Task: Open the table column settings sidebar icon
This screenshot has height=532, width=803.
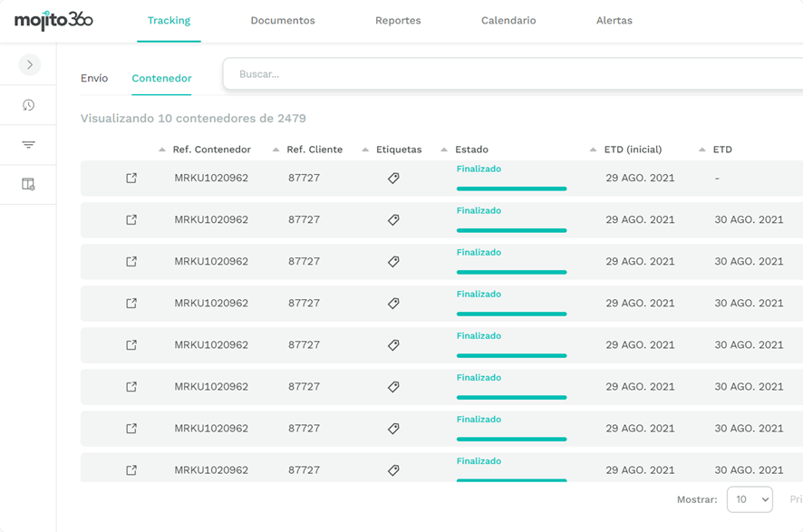Action: coord(28,184)
